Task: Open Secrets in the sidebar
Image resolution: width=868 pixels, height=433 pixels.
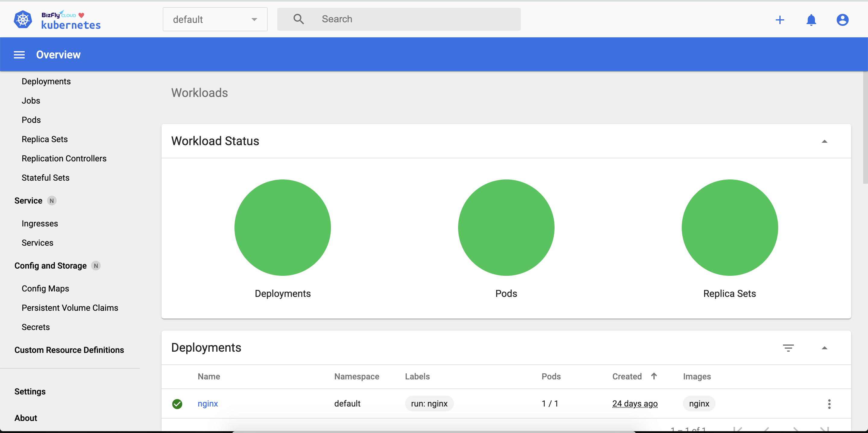Action: tap(36, 327)
